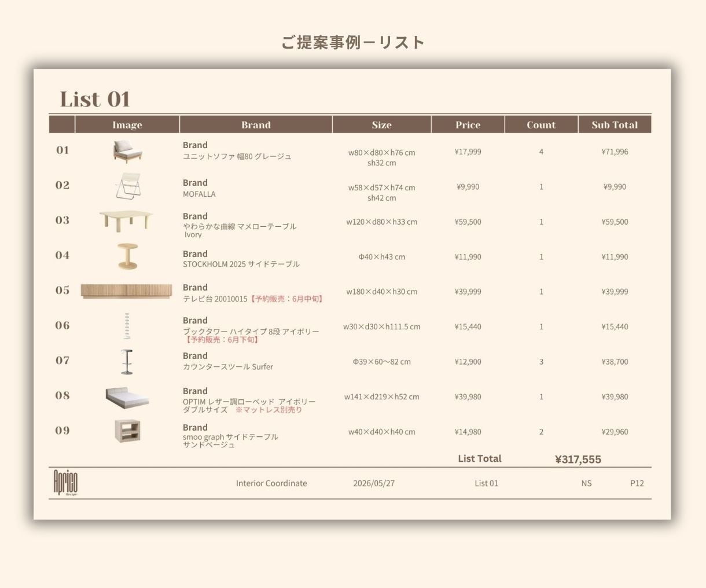Viewport: 706px width, 588px height.
Task: Click STOCKHOLM 2025 サイドテーブル text
Action: [x=241, y=264]
